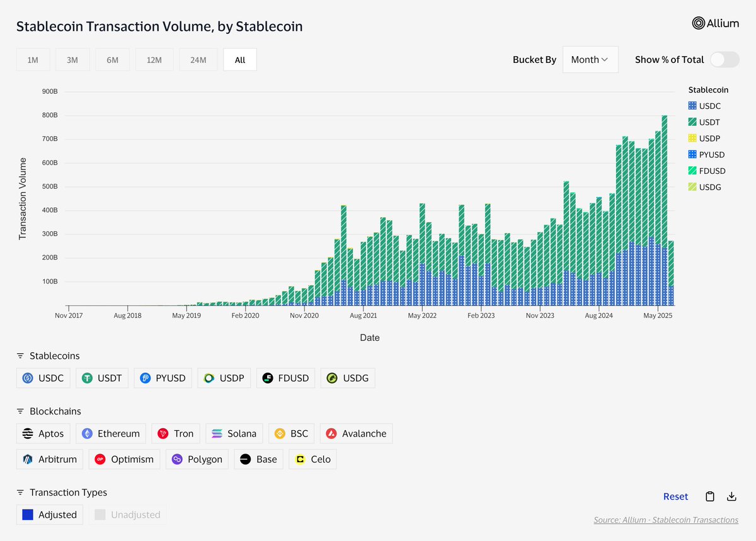Click the Optimism OP icon
756x541 pixels.
tap(100, 459)
